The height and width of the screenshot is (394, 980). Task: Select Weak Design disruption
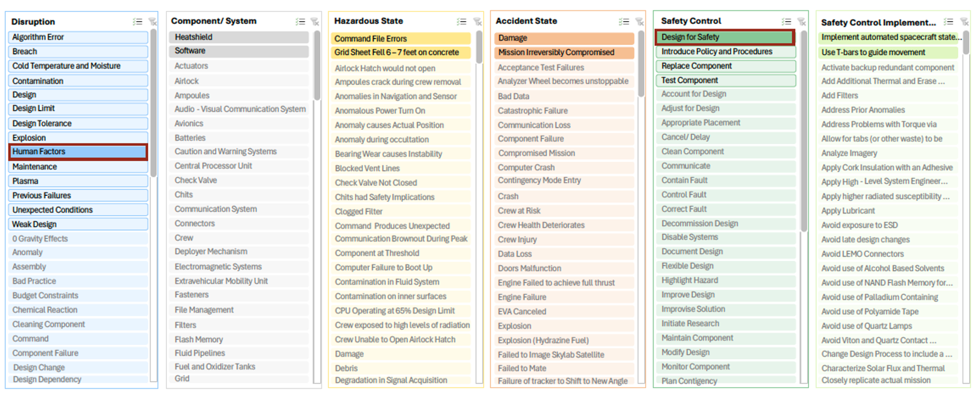click(78, 224)
